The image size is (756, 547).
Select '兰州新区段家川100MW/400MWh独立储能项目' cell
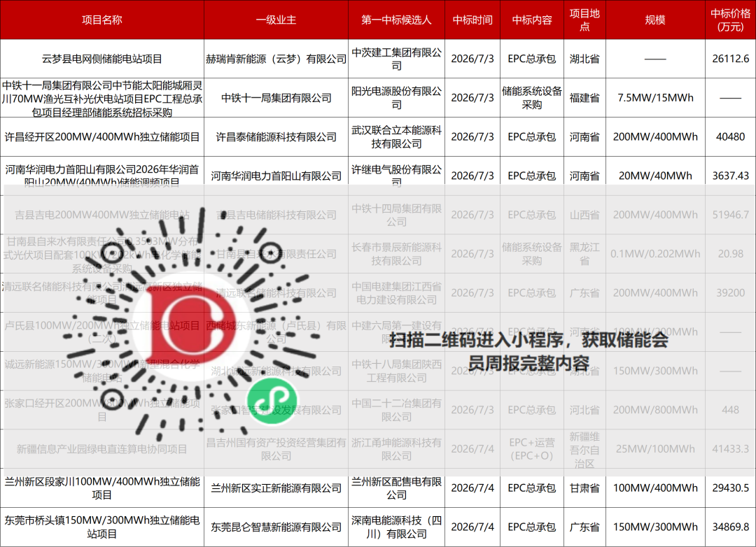[x=101, y=488]
